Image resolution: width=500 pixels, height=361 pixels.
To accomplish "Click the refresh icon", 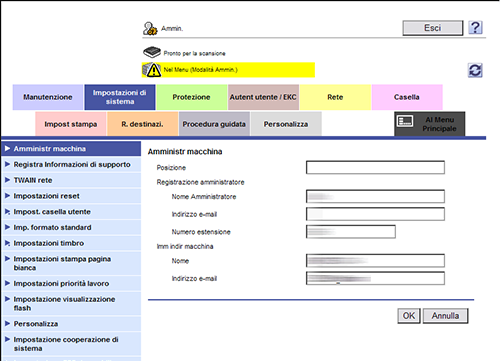I will click(x=475, y=70).
